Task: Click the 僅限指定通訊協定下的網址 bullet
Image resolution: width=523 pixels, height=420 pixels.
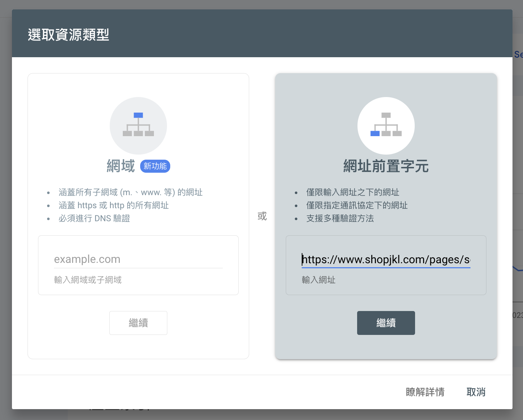Action: (357, 205)
